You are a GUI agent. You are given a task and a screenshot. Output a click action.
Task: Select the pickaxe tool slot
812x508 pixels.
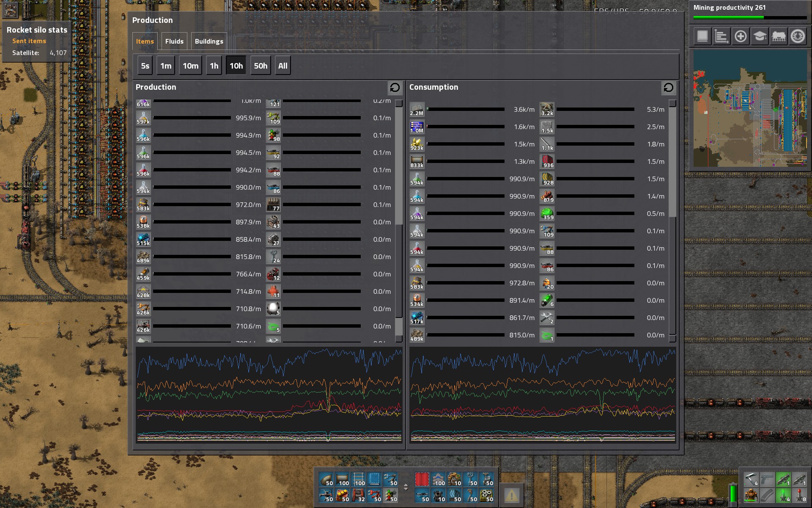coord(751,479)
